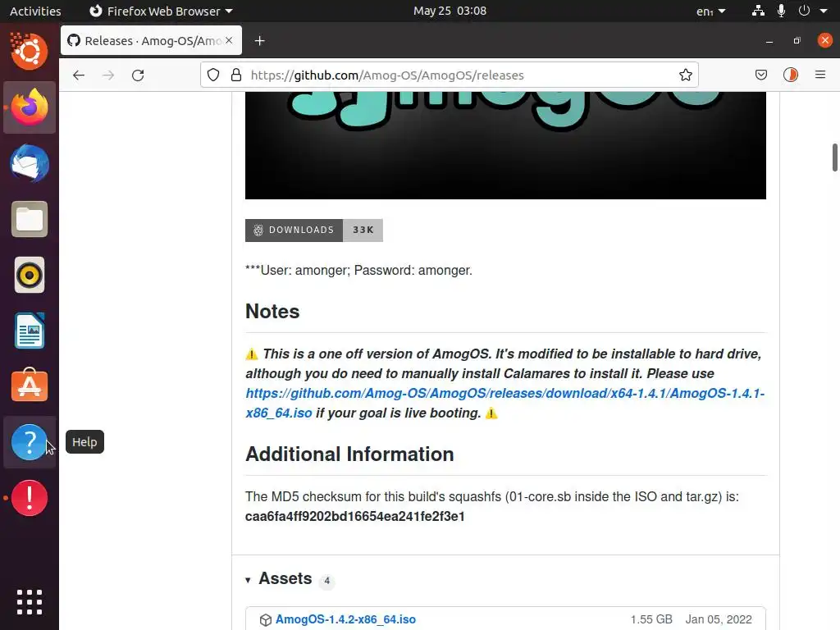Click the page vertical scrollbar thumb
The width and height of the screenshot is (840, 630).
(x=834, y=157)
